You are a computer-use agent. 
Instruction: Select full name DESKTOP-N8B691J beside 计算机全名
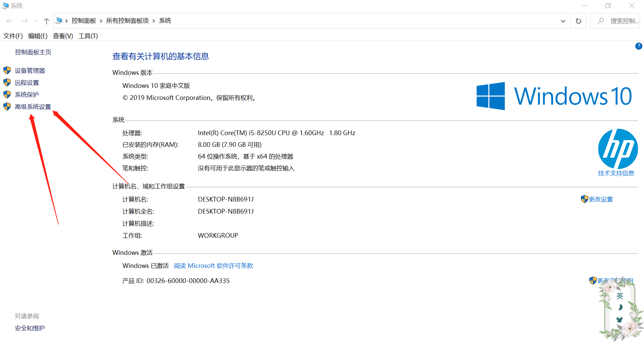tap(226, 212)
